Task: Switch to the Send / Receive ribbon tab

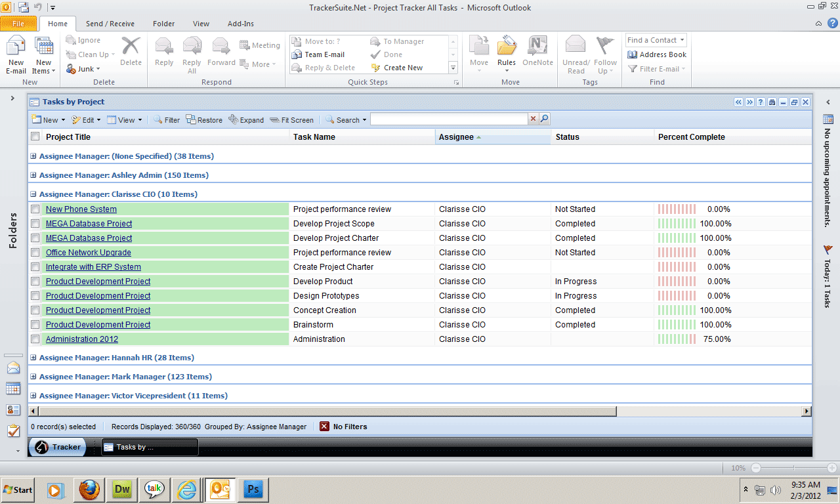Action: [x=110, y=23]
